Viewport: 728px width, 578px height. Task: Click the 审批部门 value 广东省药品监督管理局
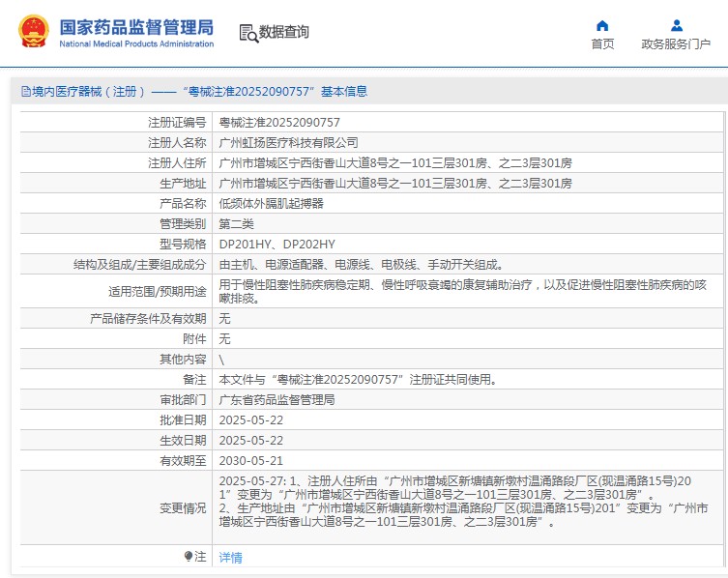pyautogui.click(x=277, y=400)
